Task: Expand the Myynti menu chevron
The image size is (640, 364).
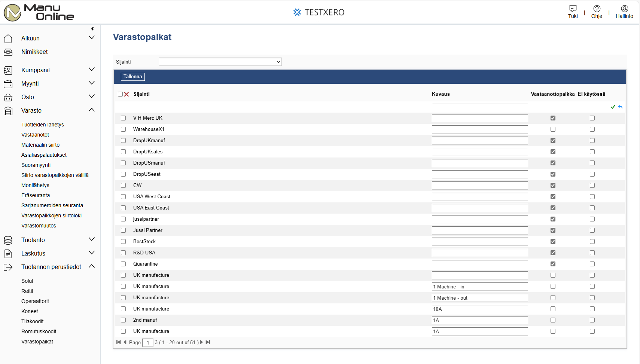Action: click(x=92, y=83)
